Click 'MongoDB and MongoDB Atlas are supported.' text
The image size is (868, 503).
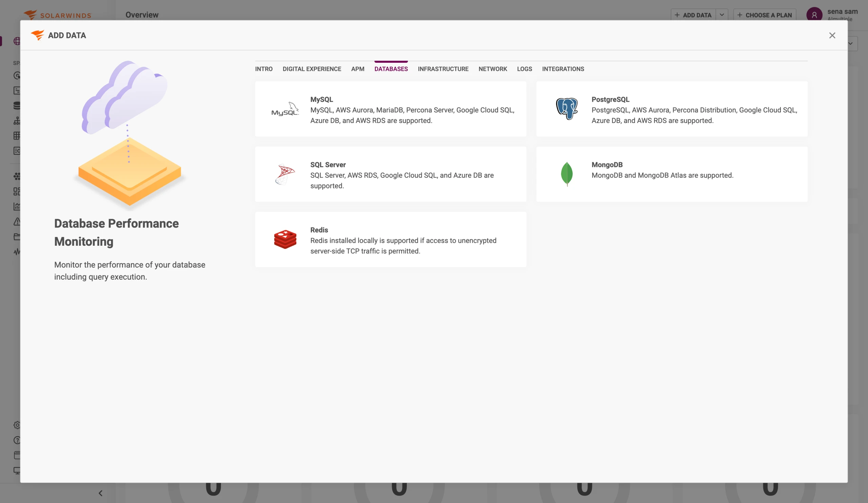coord(663,175)
